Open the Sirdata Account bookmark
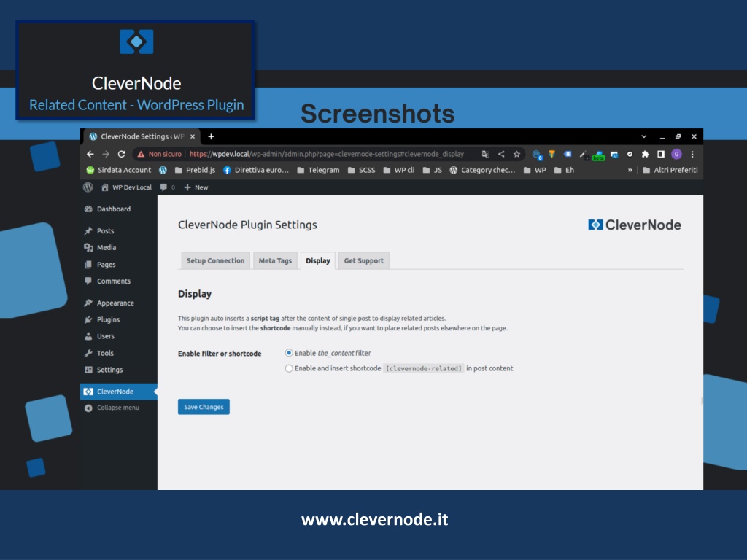Viewport: 747px width, 560px height. 119,170
